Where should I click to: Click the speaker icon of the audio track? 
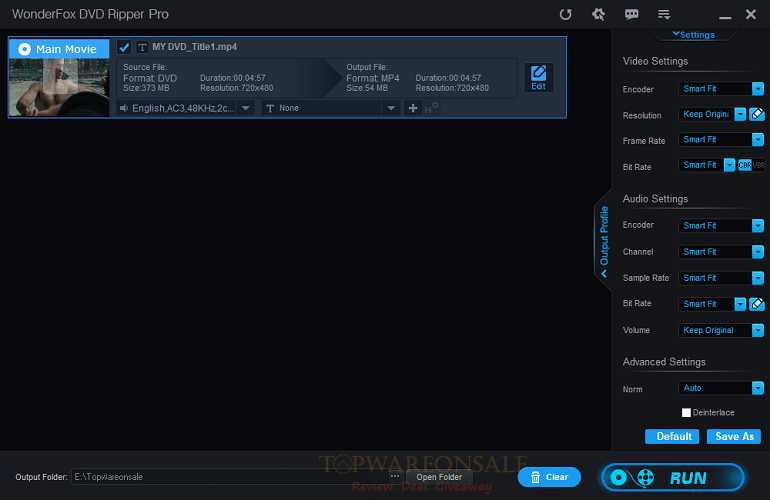[124, 108]
